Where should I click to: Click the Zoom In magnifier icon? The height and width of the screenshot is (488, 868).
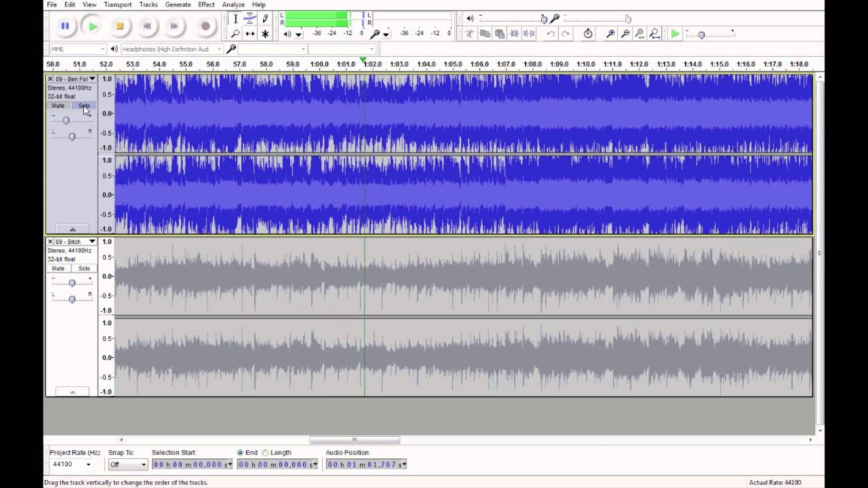(x=610, y=34)
